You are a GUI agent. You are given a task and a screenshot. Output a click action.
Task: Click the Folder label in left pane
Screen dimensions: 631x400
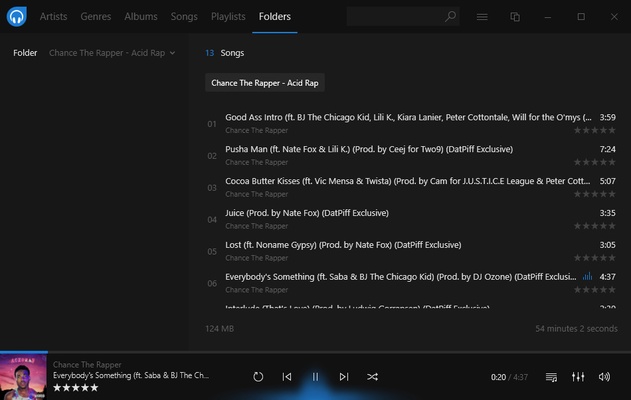coord(25,53)
